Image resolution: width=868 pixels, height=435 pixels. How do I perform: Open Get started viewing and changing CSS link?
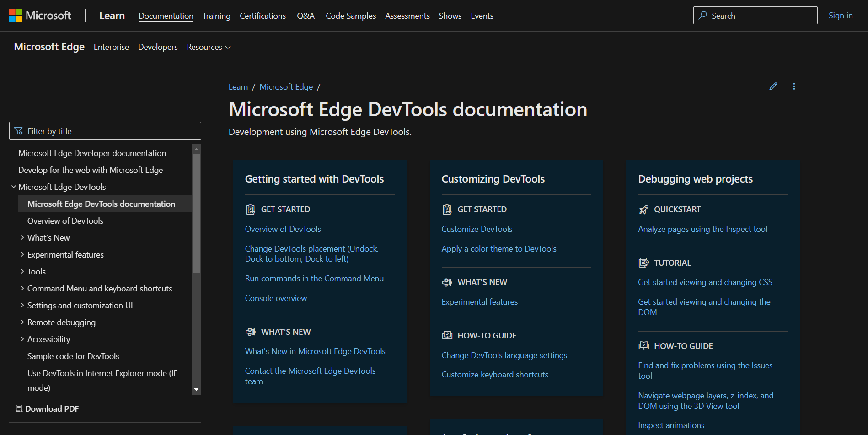(x=705, y=282)
